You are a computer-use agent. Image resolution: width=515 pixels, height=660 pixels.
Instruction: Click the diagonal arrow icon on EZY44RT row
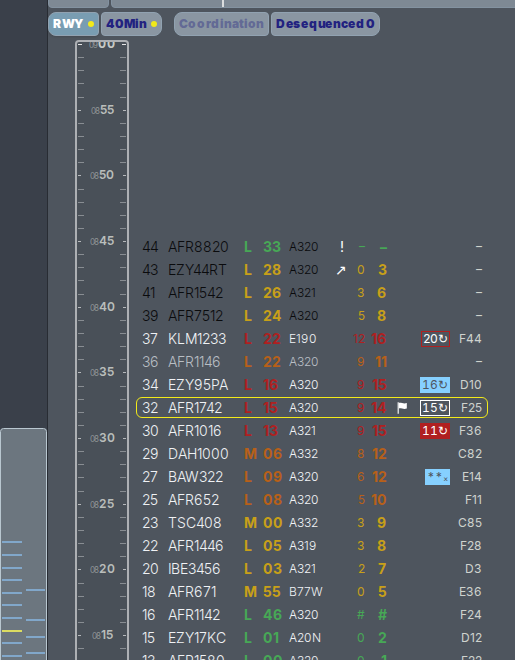pos(341,270)
